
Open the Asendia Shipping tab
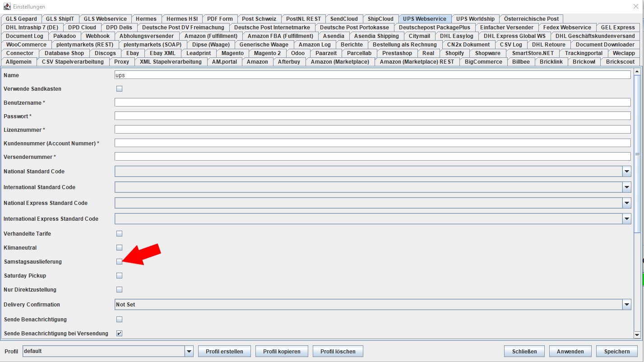point(376,36)
